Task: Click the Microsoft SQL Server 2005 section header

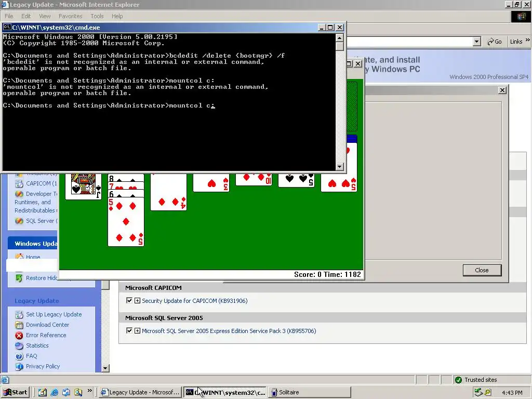Action: 164,318
